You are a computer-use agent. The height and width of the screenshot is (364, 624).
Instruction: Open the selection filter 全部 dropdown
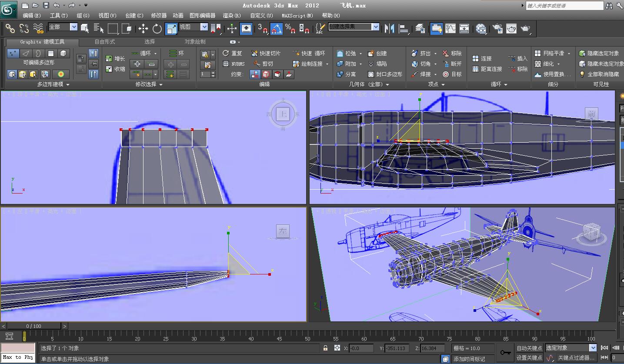73,27
